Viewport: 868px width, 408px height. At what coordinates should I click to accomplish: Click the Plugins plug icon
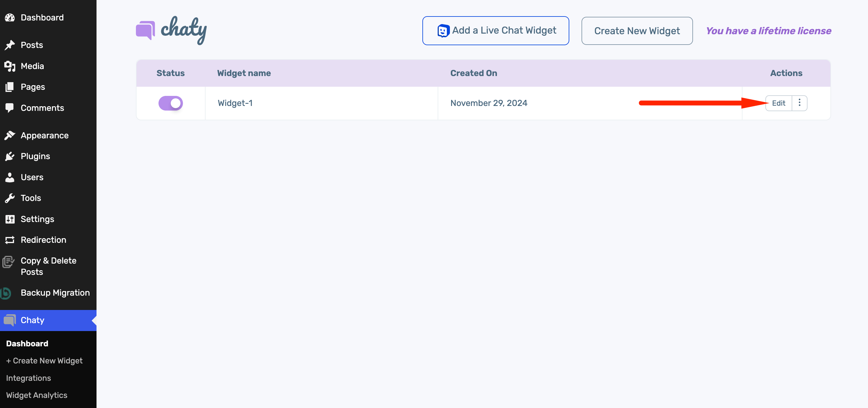pyautogui.click(x=10, y=156)
